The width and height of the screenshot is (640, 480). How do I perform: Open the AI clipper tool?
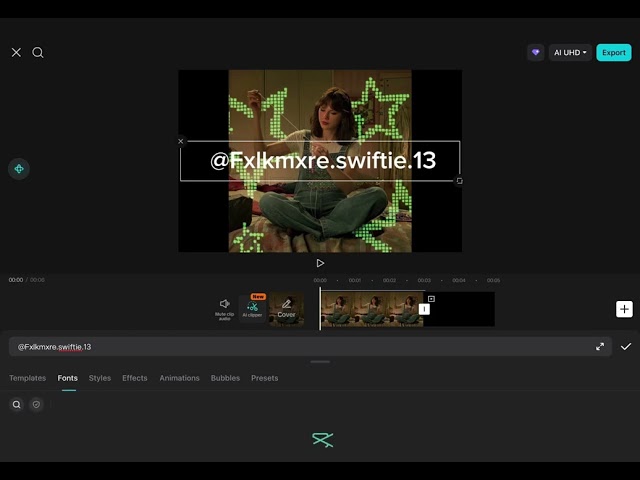point(252,308)
